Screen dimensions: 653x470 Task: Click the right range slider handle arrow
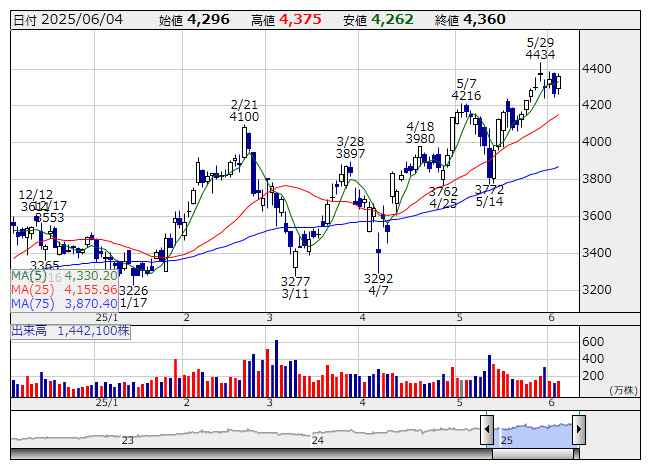click(579, 429)
